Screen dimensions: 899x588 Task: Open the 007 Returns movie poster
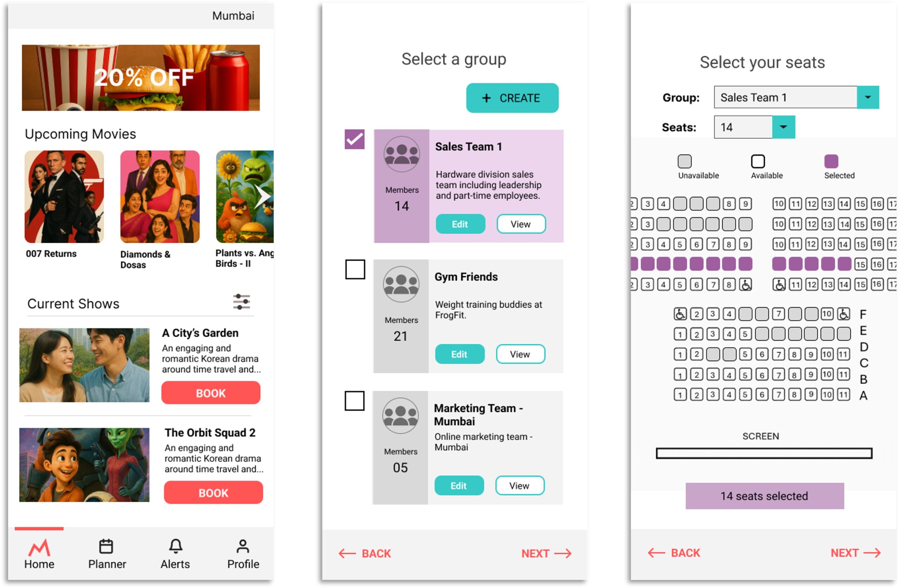click(64, 196)
